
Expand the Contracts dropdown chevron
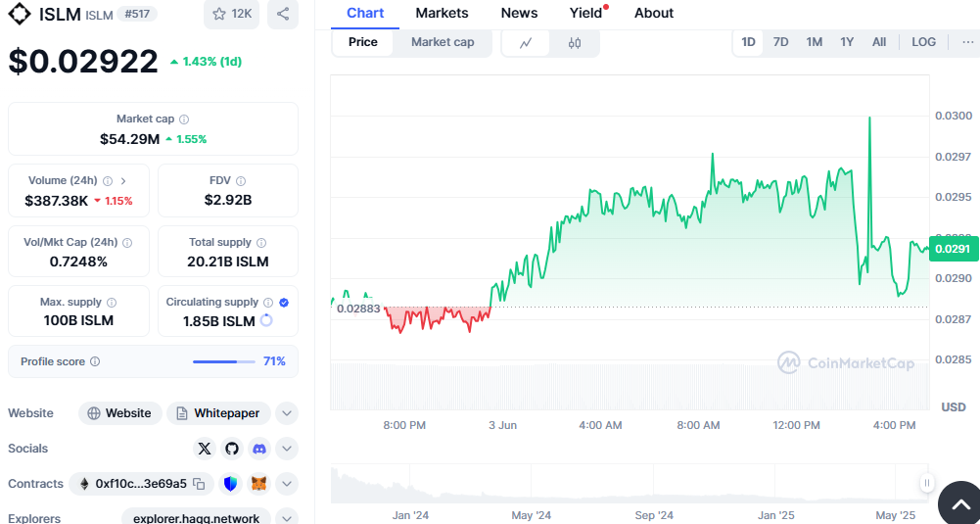(x=287, y=484)
